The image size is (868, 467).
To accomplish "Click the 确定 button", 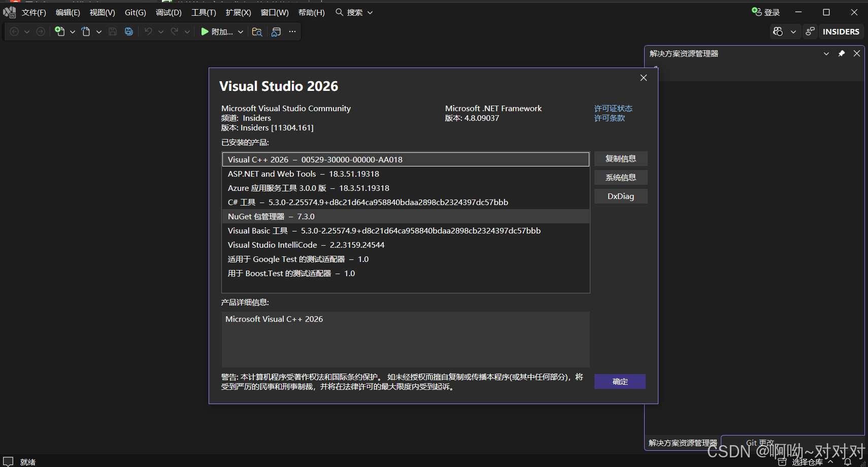I will pos(620,381).
